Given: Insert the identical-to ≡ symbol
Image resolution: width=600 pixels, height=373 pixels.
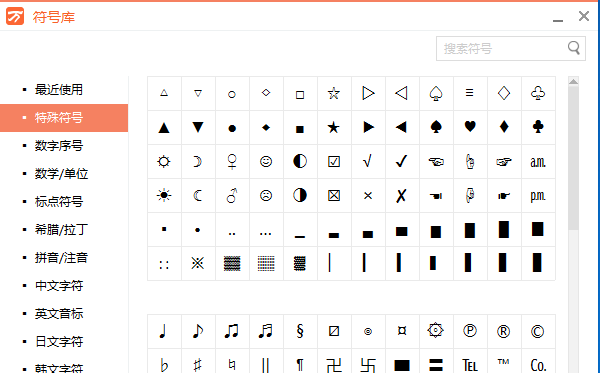Looking at the screenshot, I should click(470, 93).
